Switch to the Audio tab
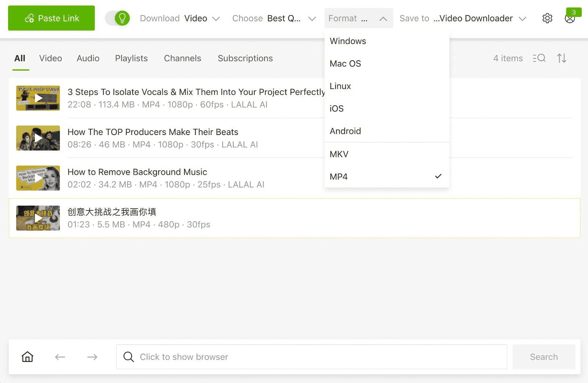Screen dimensions: 588x383 coord(88,58)
